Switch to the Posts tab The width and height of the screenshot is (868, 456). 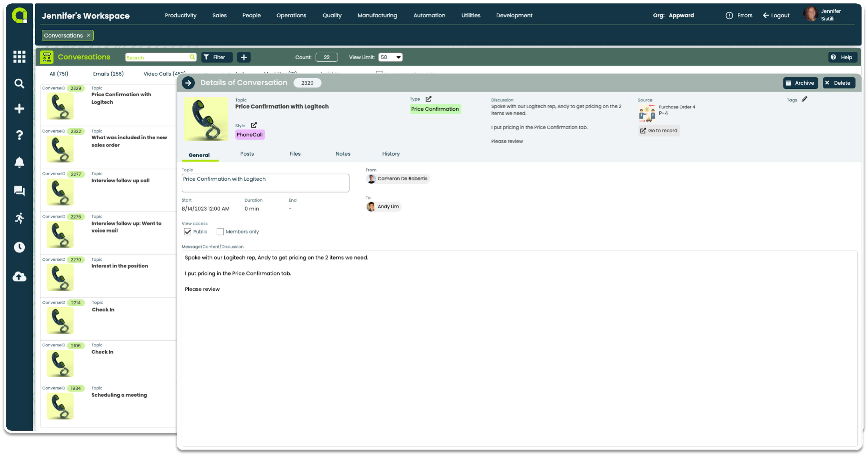click(x=247, y=154)
